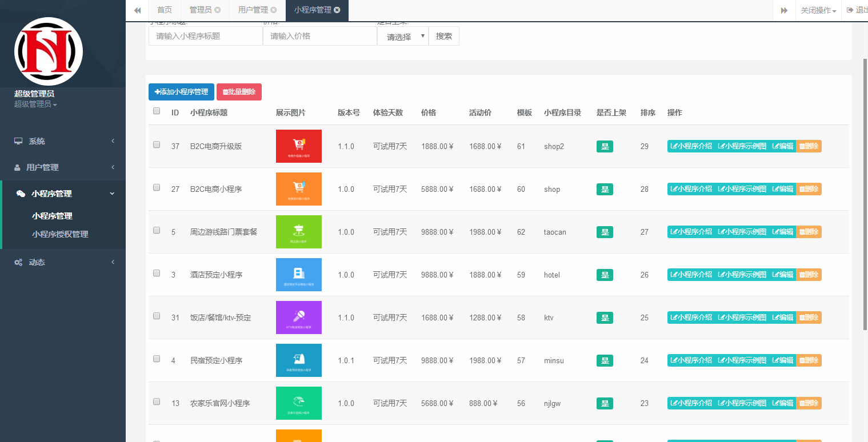The image size is (868, 442).
Task: Select the 系统 monitor icon in sidebar
Action: [19, 141]
